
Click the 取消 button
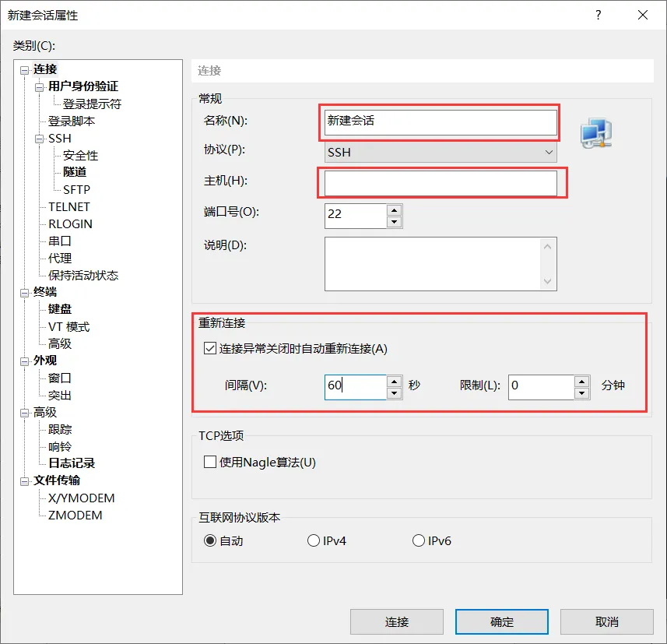(x=607, y=621)
